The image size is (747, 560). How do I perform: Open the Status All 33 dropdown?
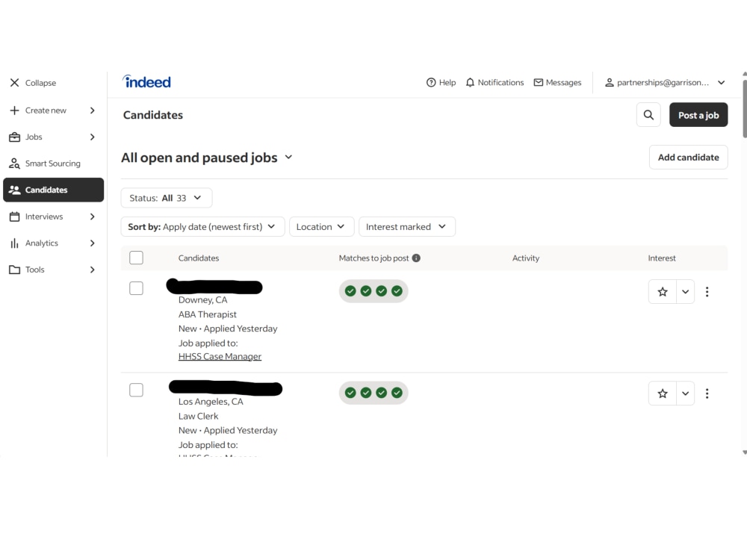167,198
